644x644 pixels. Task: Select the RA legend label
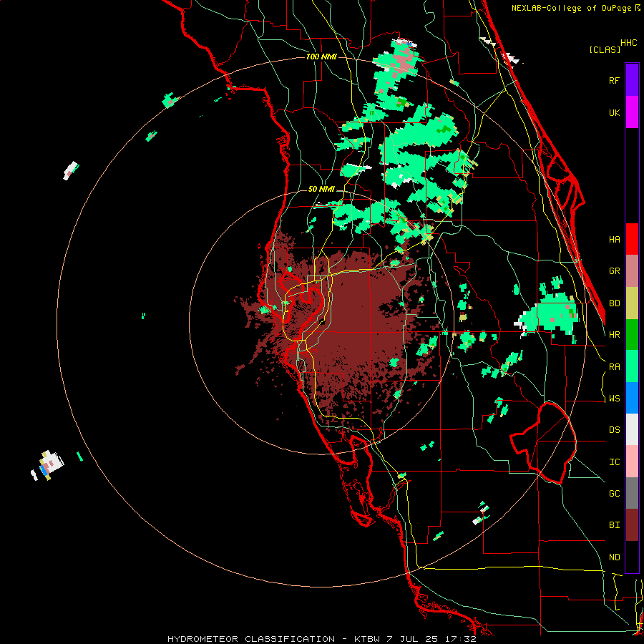[614, 367]
